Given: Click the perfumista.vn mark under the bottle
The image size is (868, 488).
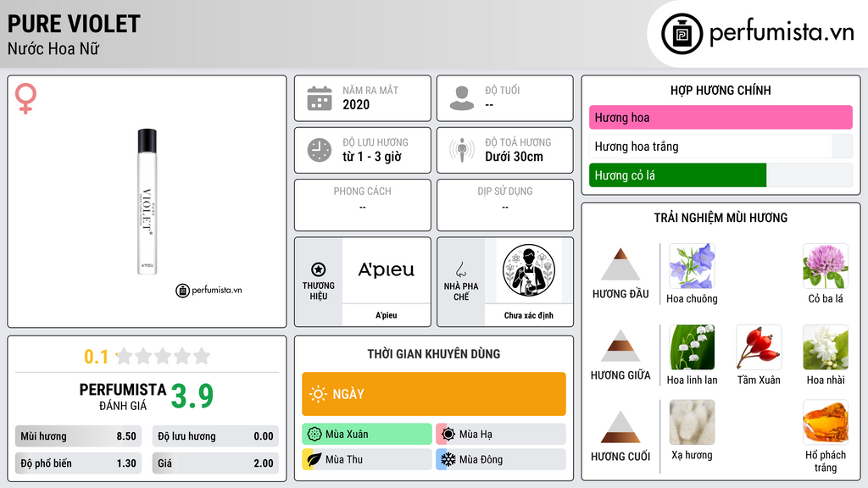Looking at the screenshot, I should (x=209, y=290).
